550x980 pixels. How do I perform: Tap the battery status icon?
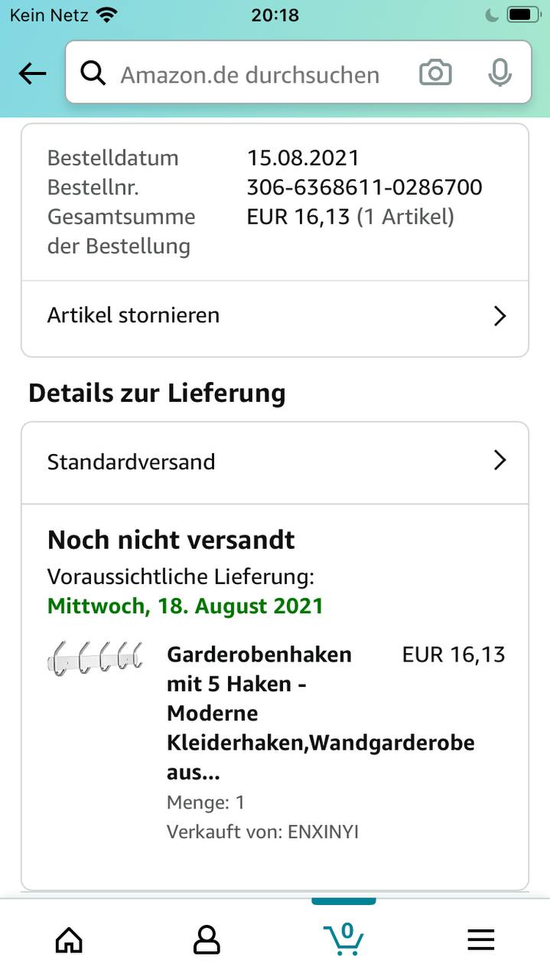point(522,15)
